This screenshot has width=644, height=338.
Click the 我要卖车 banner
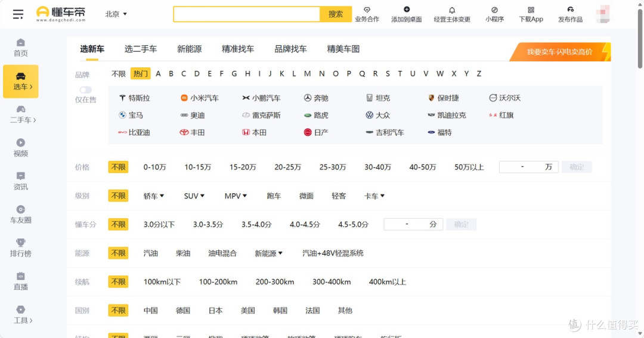coord(560,52)
